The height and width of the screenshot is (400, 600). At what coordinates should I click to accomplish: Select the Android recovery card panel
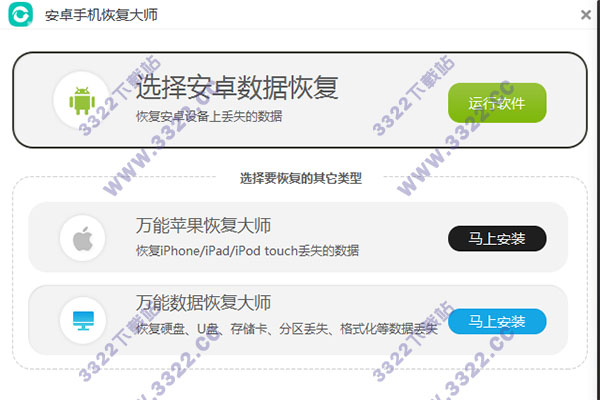[x=300, y=100]
